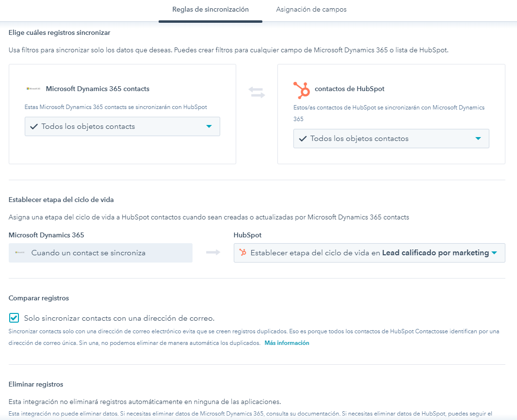Viewport: 517px width, 420px height.
Task: Click contactos de HubSpot card title
Action: click(350, 89)
